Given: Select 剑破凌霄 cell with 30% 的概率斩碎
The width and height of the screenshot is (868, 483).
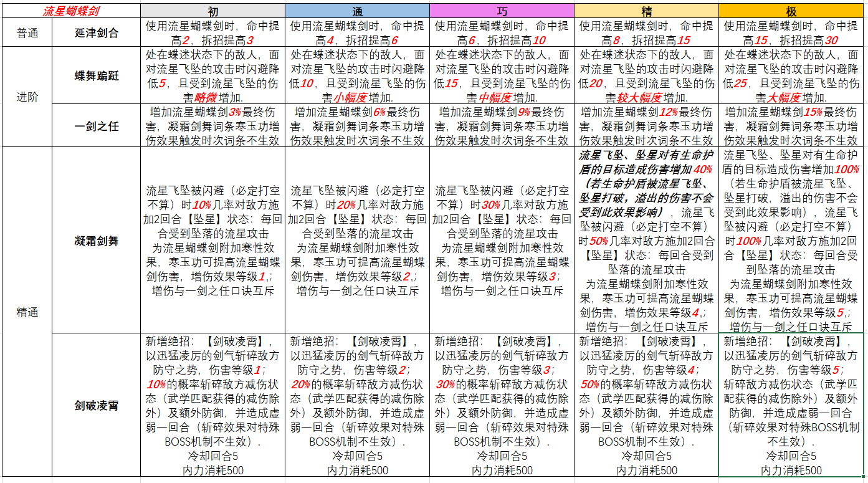Looking at the screenshot, I should click(x=502, y=405).
